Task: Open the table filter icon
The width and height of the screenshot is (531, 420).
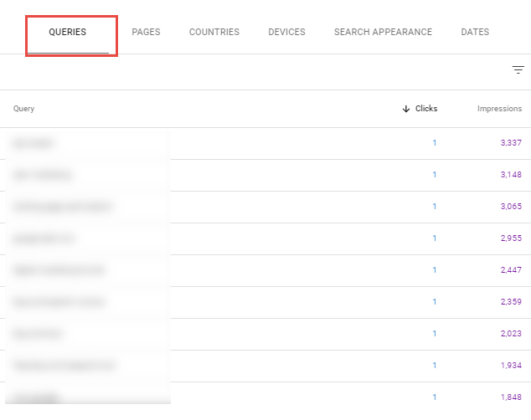Action: click(x=518, y=69)
